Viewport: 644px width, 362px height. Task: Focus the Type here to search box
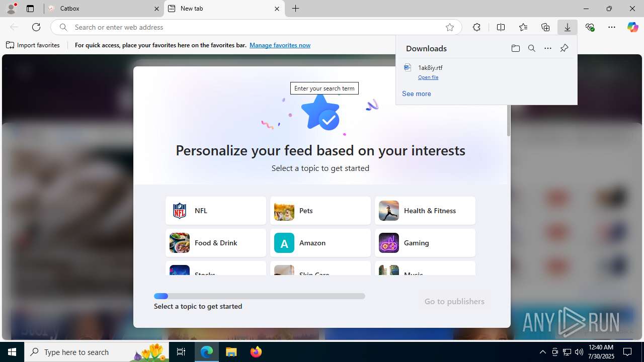[97, 352]
